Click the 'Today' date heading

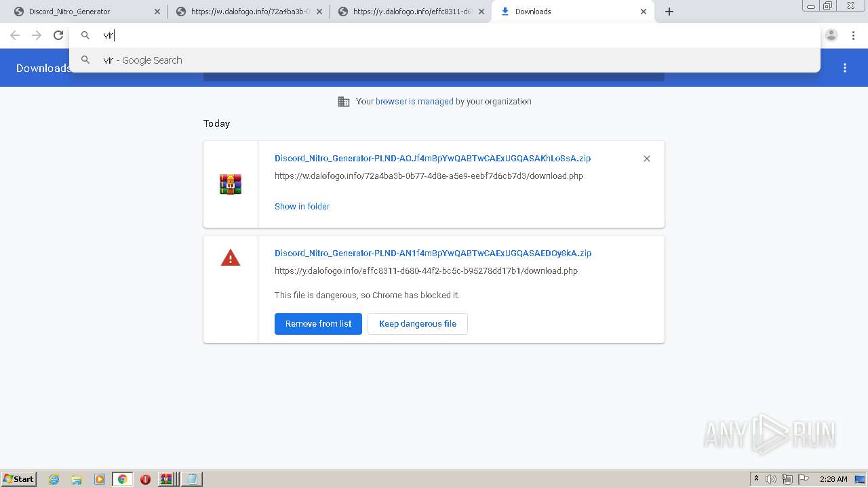(x=216, y=124)
